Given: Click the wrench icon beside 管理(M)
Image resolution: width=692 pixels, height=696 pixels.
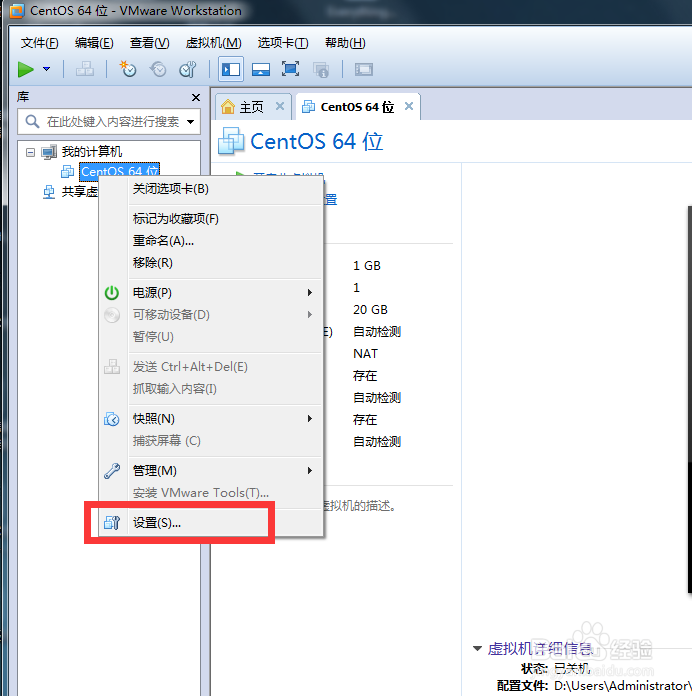Looking at the screenshot, I should (x=112, y=471).
